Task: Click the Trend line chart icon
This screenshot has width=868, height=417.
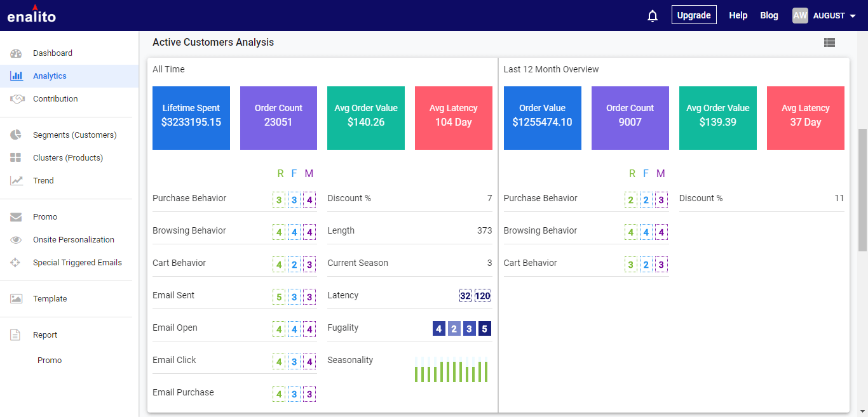Action: [17, 181]
